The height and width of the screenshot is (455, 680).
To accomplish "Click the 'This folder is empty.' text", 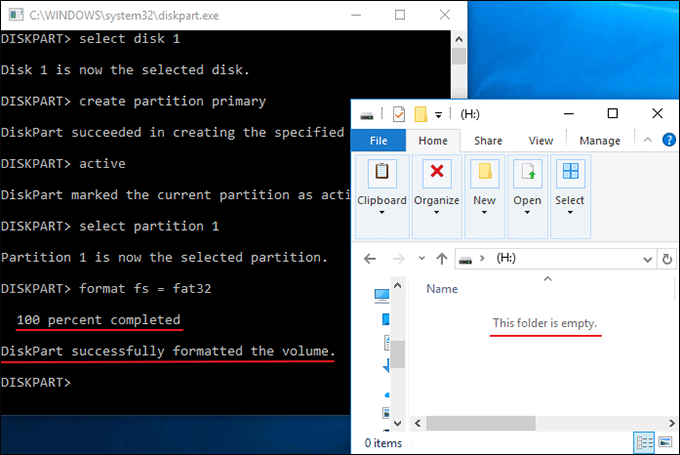I will point(545,324).
